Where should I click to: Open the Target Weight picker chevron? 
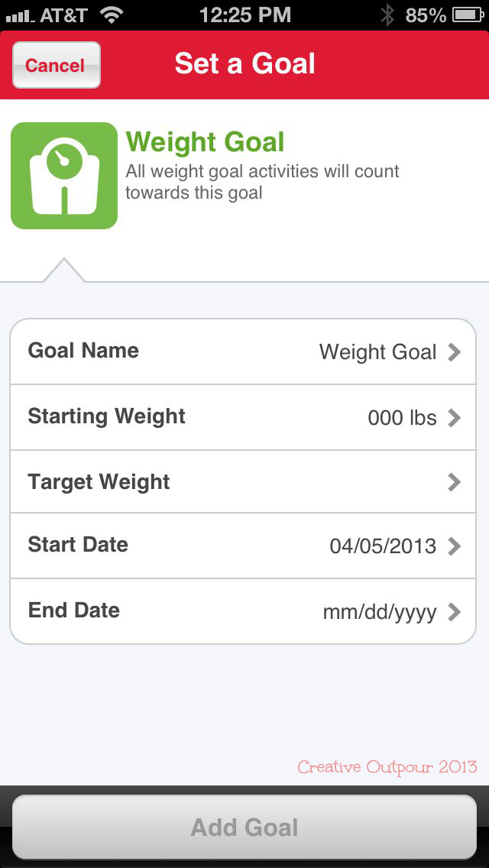(x=454, y=481)
